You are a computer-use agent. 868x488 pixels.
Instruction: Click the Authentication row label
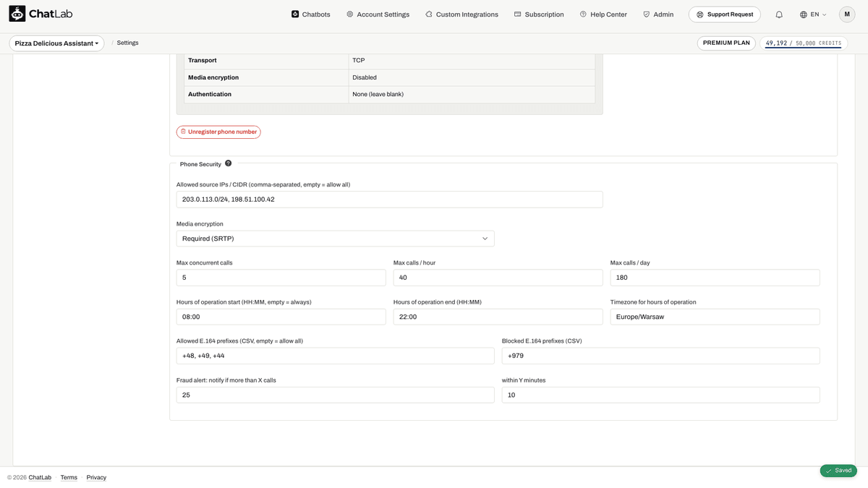click(x=210, y=94)
